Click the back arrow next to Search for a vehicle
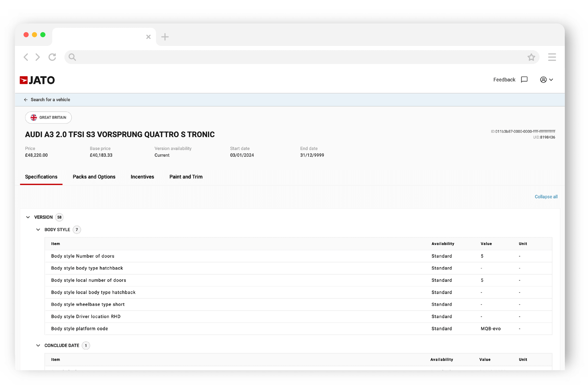 (26, 99)
